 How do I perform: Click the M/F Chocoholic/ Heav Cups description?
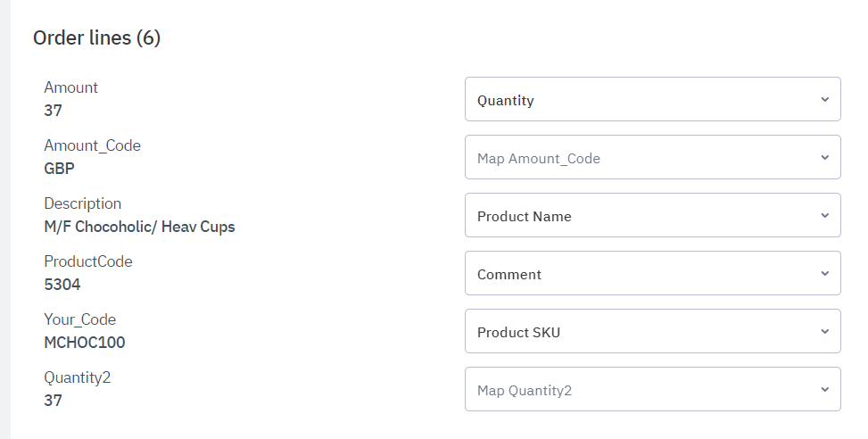[139, 227]
